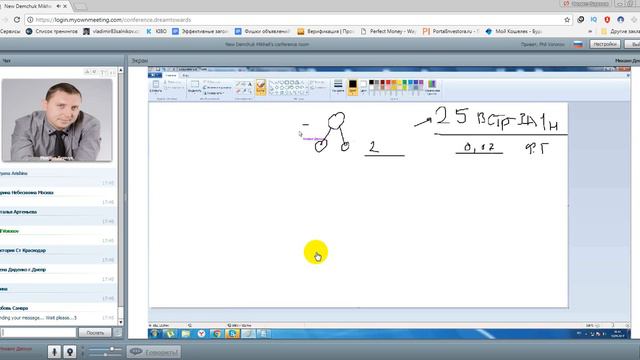640x360 pixels.
Task: Bookmark this page with the star icon
Action: point(567,20)
